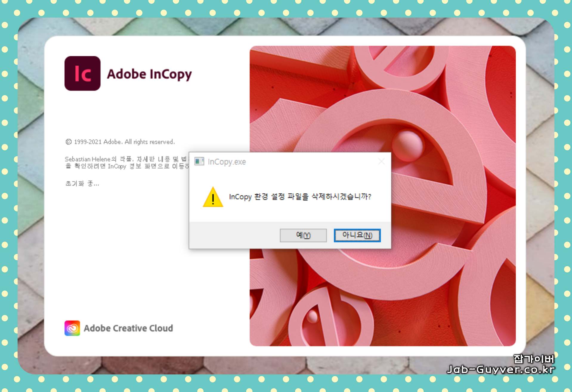Click the Adobe InCopy title text
The height and width of the screenshot is (392, 572).
(149, 74)
